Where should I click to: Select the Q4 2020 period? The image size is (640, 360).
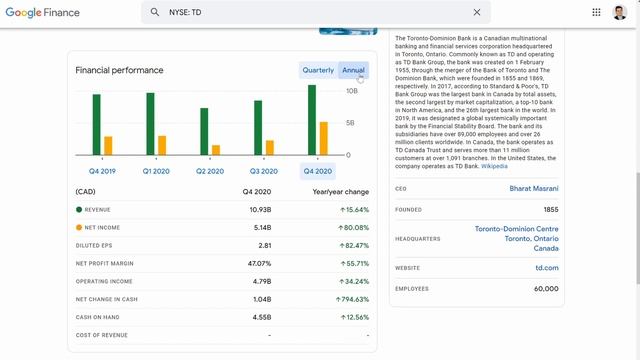pos(318,171)
